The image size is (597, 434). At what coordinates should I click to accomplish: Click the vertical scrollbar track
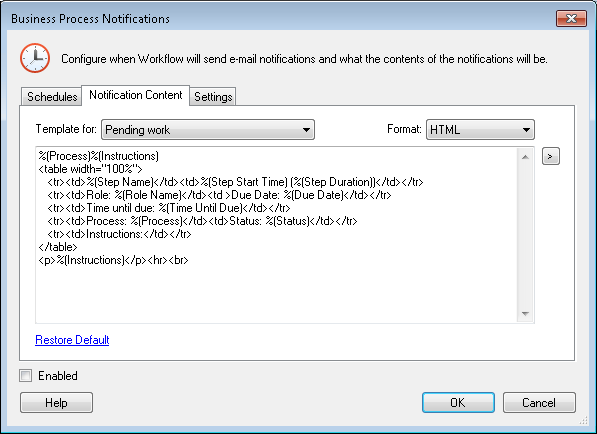click(x=525, y=235)
